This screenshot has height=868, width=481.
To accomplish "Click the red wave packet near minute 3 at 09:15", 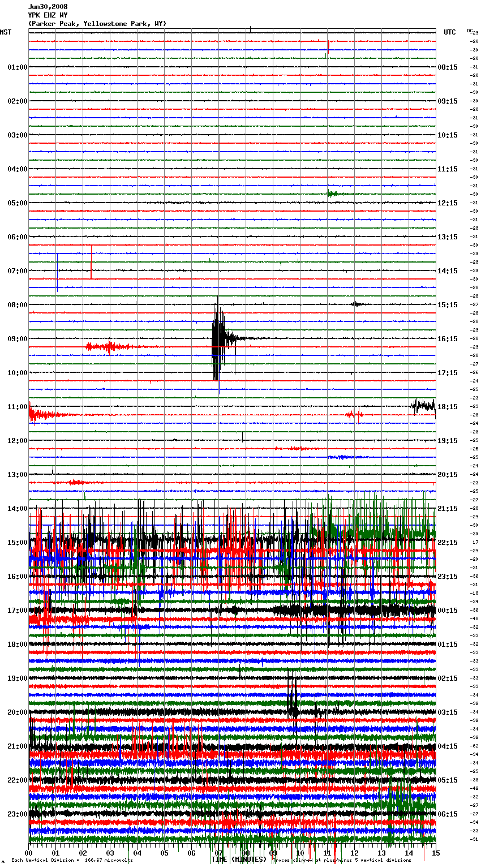I will (109, 346).
